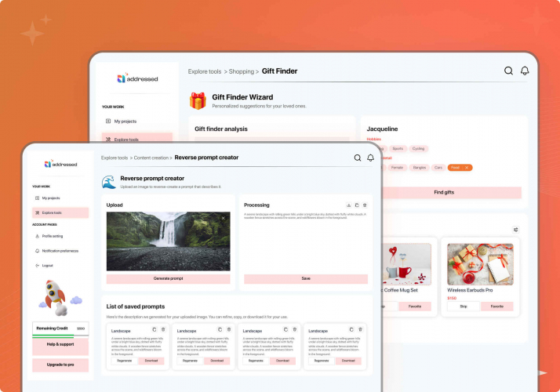Viewport: 560px width, 392px height.
Task: Deselect the orange Food tag
Action: click(x=460, y=168)
